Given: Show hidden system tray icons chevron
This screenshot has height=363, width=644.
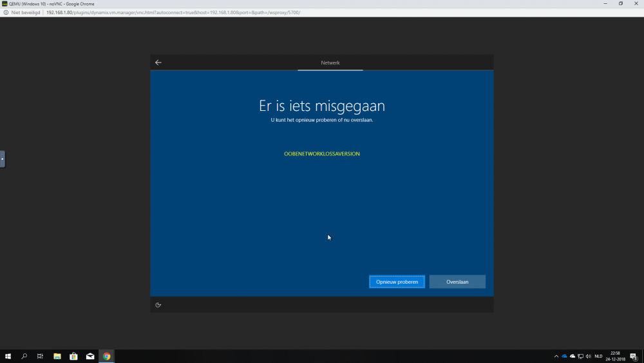Looking at the screenshot, I should click(556, 357).
